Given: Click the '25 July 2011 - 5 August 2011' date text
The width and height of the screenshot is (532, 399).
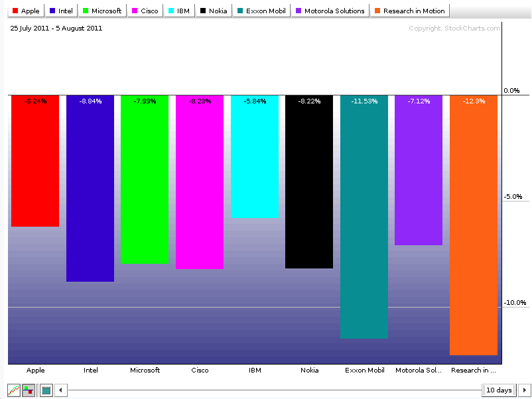Looking at the screenshot, I should pos(56,28).
